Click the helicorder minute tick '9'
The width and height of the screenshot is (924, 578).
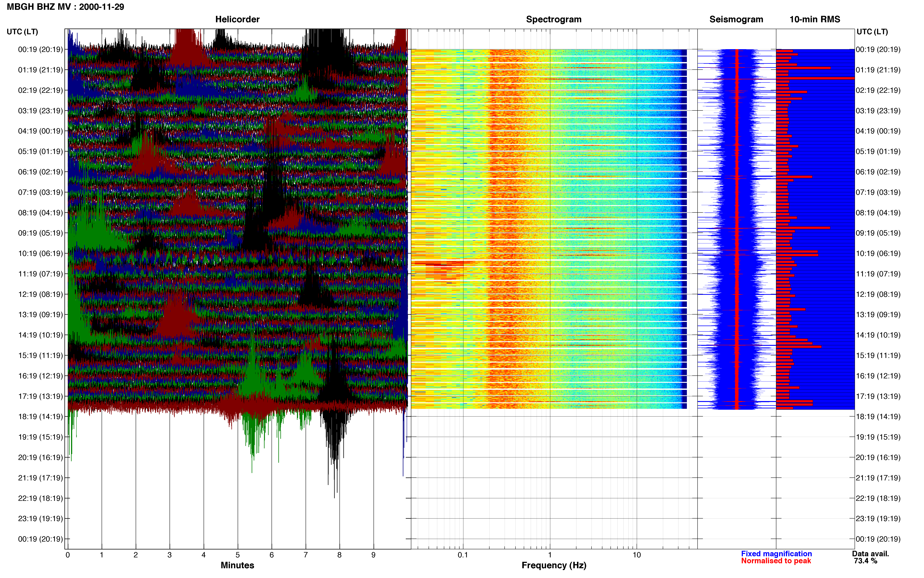point(373,555)
